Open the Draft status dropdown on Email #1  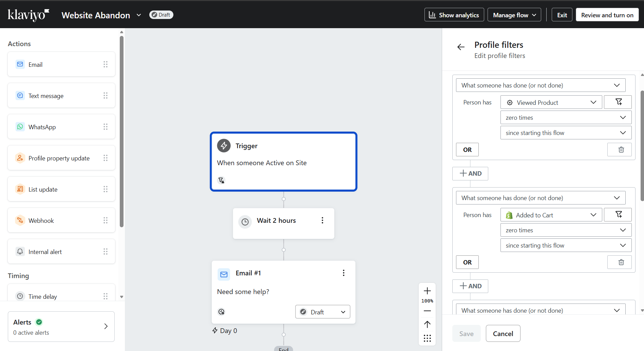322,312
